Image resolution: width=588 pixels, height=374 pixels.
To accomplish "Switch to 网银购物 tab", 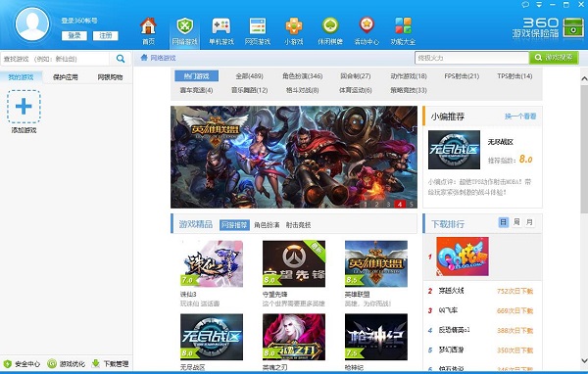I will click(x=110, y=77).
